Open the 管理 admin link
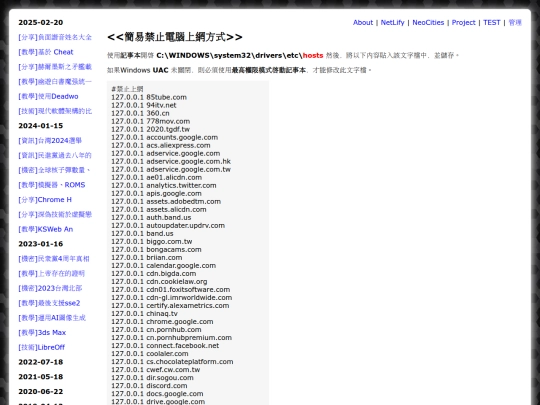 515,22
